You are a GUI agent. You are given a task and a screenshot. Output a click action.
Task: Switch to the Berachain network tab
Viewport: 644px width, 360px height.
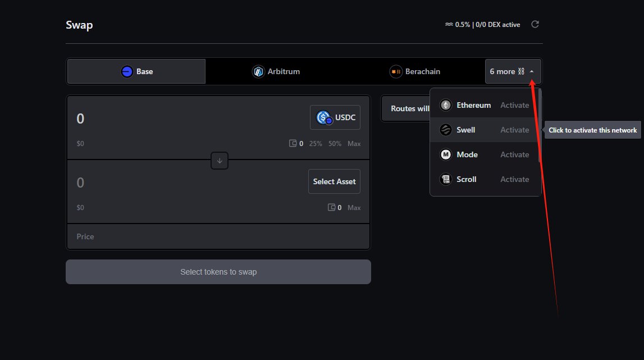(415, 71)
